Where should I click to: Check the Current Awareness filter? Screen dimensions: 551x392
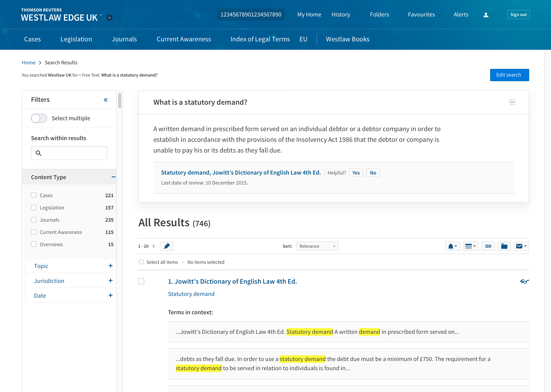34,232
